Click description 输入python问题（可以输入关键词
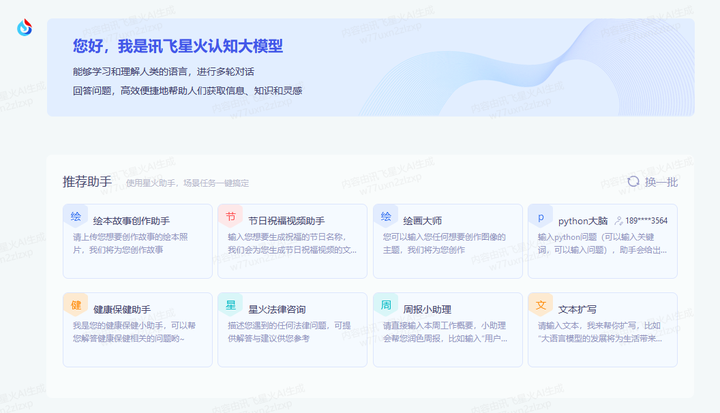720x413 pixels. click(x=602, y=243)
